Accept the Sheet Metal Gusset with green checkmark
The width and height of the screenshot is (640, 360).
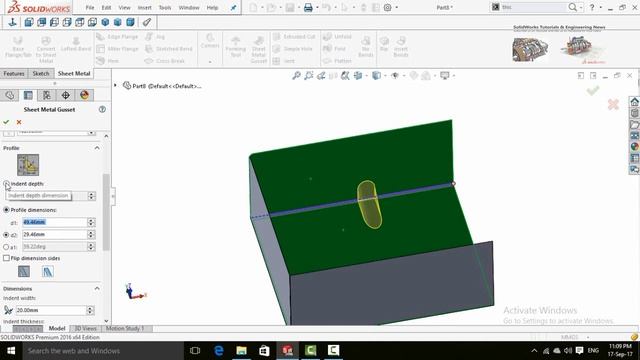[x=6, y=122]
